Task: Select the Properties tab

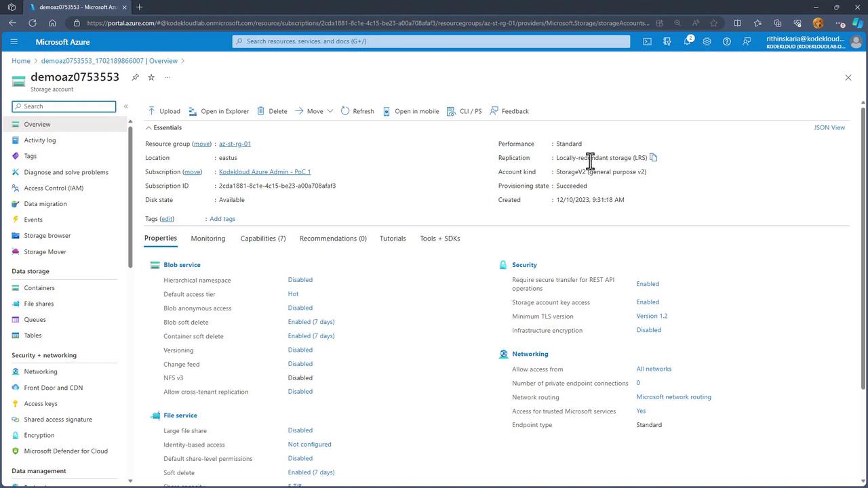Action: [161, 239]
